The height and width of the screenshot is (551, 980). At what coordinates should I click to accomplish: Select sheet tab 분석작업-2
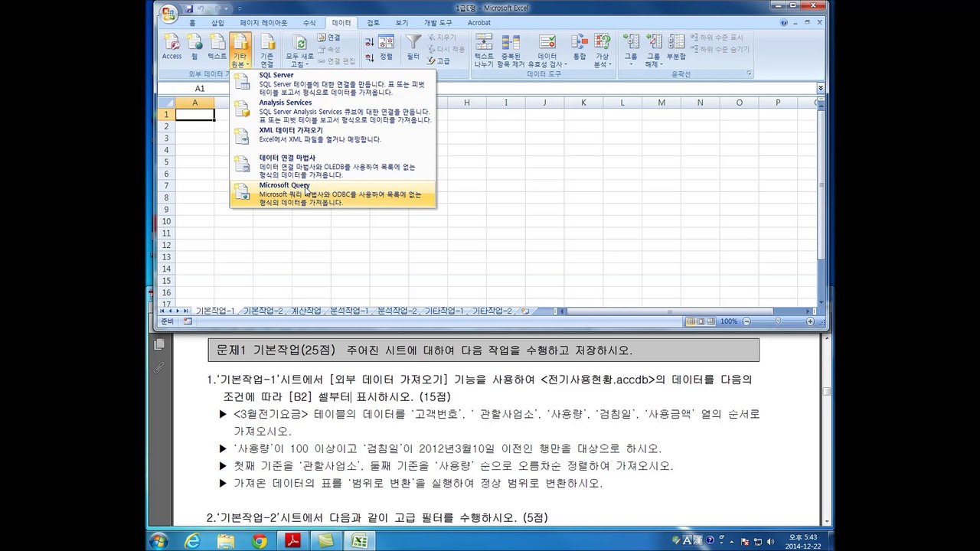(x=397, y=311)
